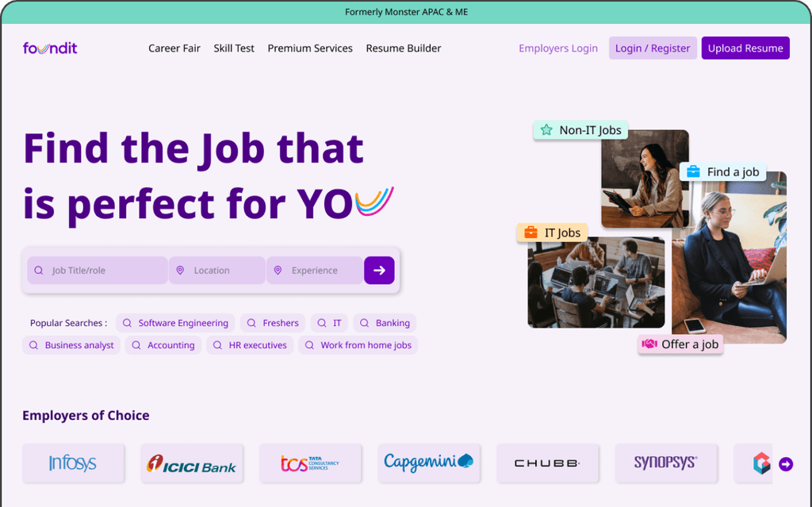Screen dimensions: 812x507
Task: Open the Career Fair menu item
Action: point(174,48)
